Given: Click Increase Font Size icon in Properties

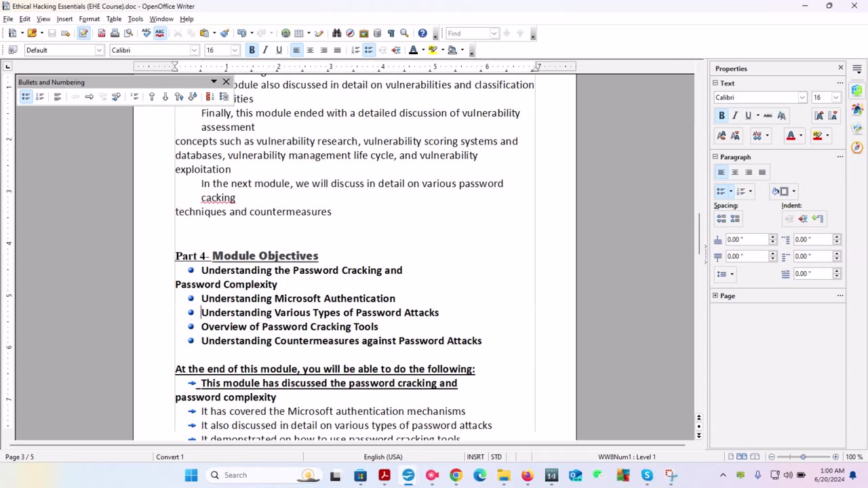Looking at the screenshot, I should [x=818, y=116].
